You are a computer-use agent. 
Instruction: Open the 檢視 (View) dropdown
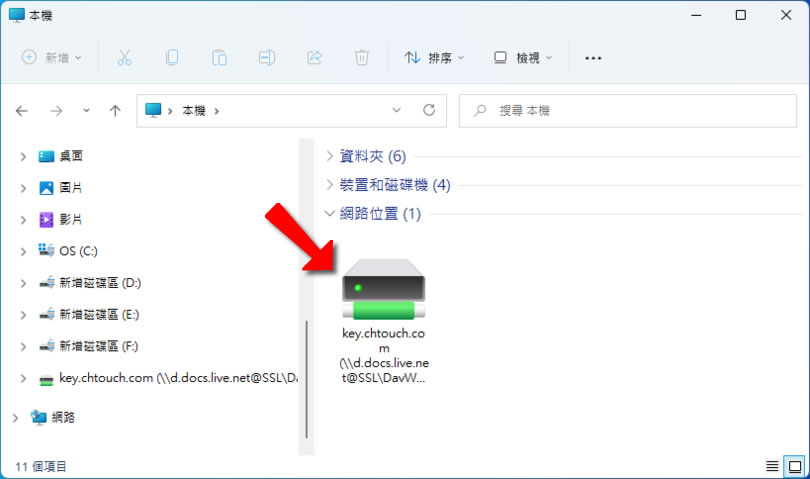click(x=523, y=57)
